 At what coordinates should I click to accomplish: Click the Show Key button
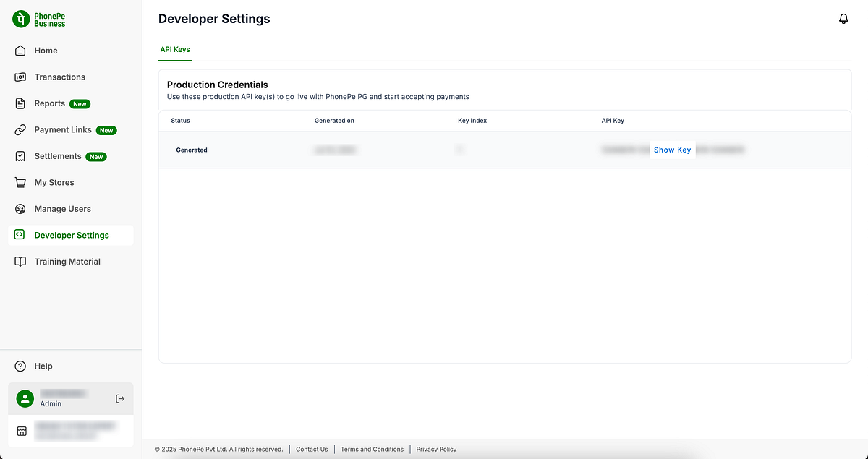672,150
